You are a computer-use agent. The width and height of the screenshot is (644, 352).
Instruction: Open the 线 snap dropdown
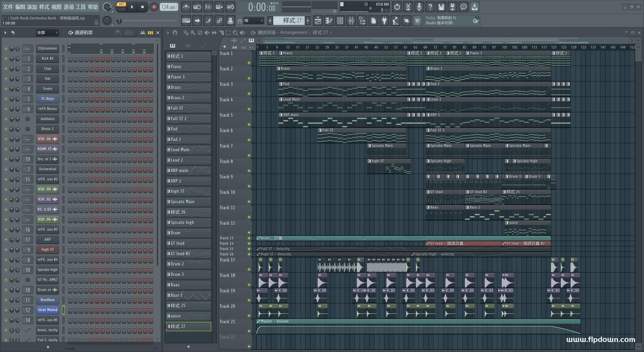253,21
